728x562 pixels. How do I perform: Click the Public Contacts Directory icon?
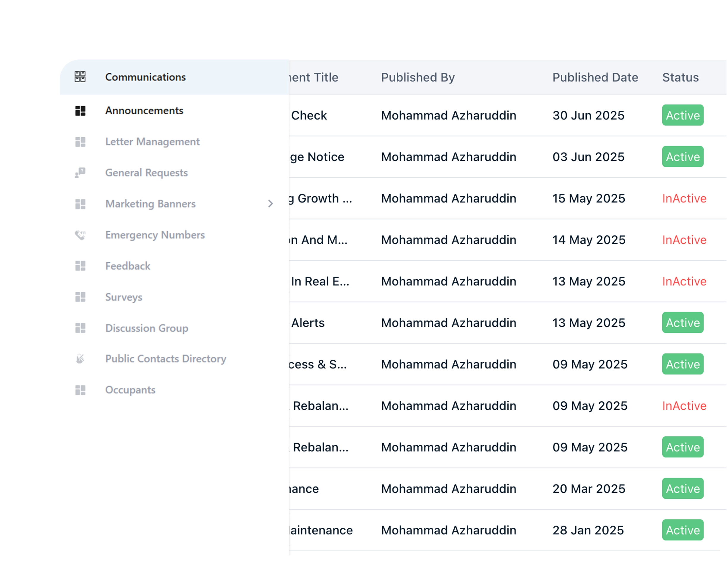click(80, 359)
